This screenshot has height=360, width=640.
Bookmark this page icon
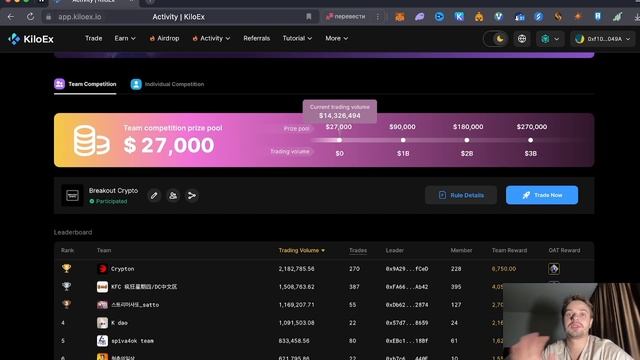[x=309, y=17]
